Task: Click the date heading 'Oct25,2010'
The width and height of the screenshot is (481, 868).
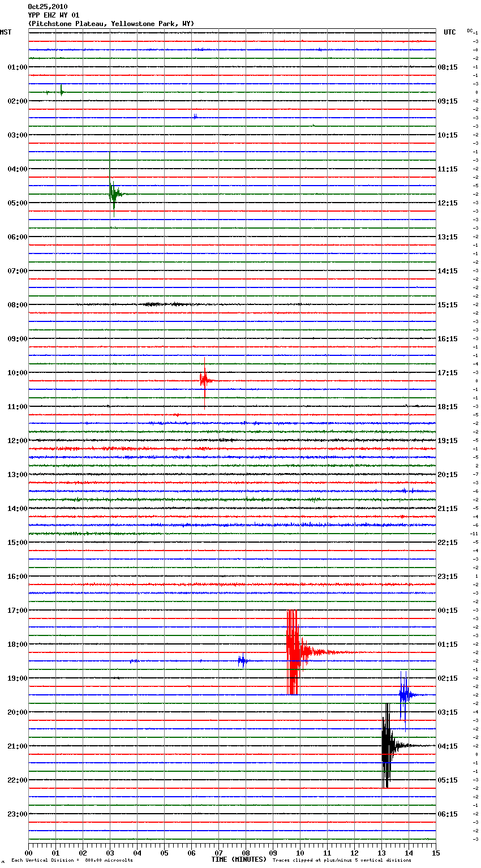Action: coord(48,7)
